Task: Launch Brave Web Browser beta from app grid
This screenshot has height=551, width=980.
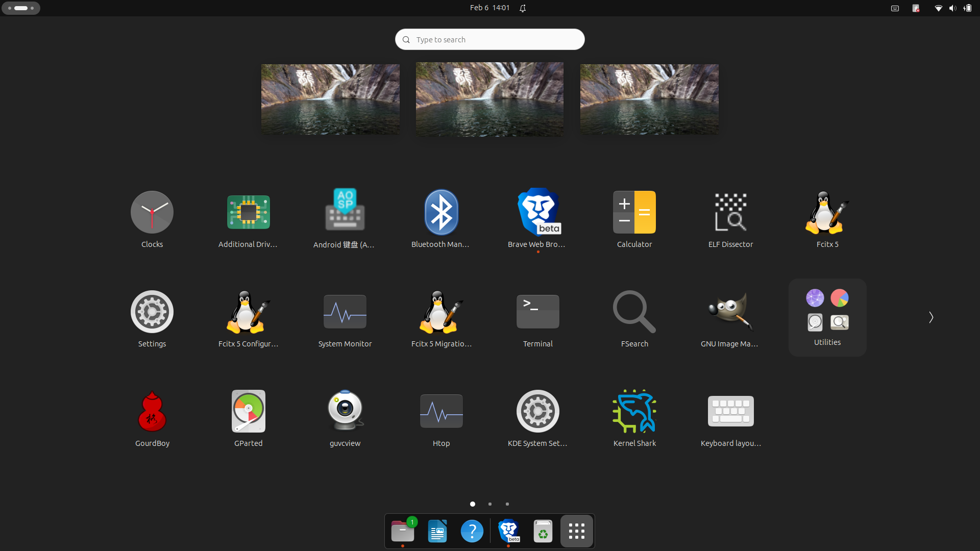Action: coord(537,219)
